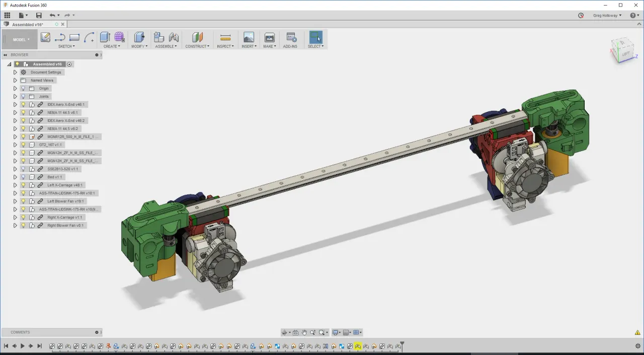Image resolution: width=644 pixels, height=355 pixels.
Task: Hide Left X-Carriage v48:1 bulb
Action: (x=23, y=185)
